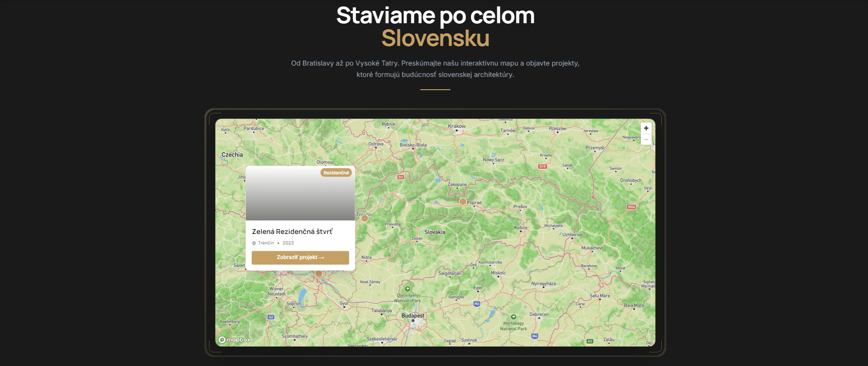Select the Trenčín project marker
The width and height of the screenshot is (868, 366).
coord(364,219)
